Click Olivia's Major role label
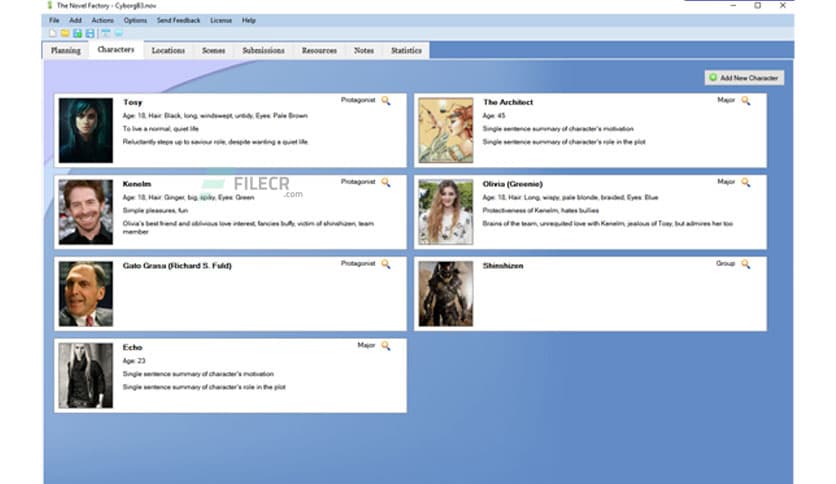Screen dimensions: 836x484 726,182
